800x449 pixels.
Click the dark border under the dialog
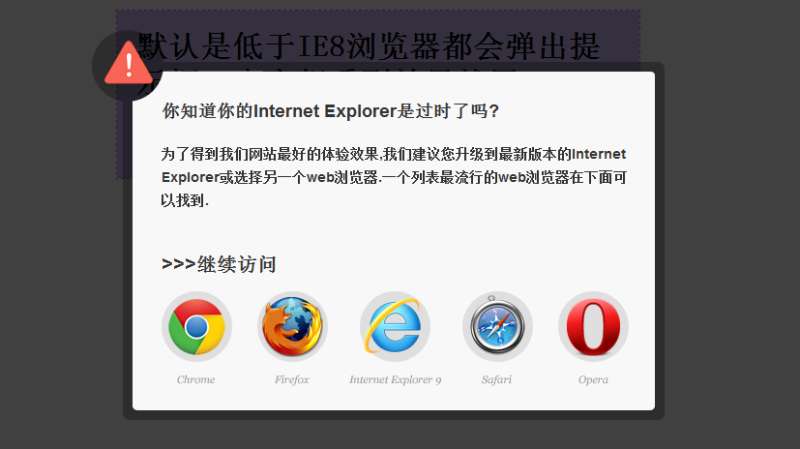click(393, 415)
